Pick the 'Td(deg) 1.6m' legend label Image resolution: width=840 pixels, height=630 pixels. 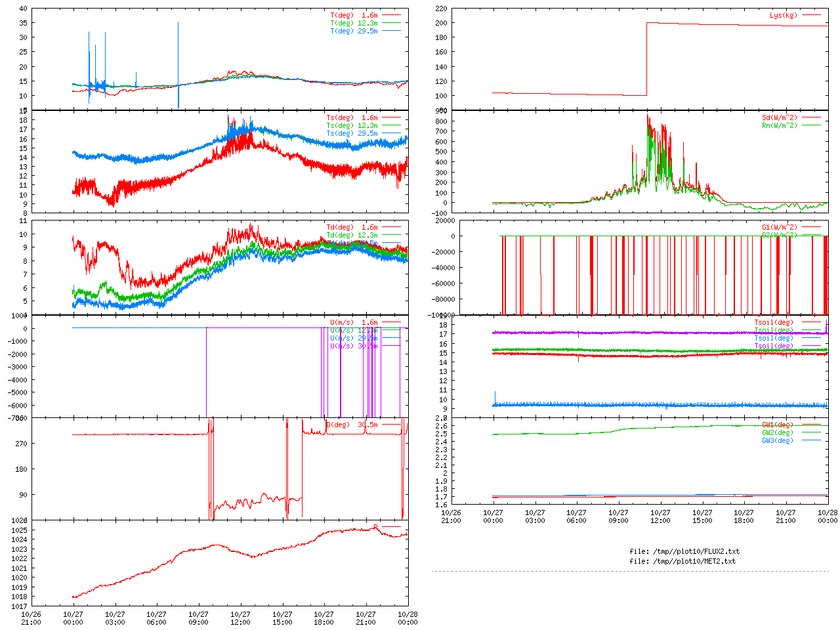(x=352, y=228)
